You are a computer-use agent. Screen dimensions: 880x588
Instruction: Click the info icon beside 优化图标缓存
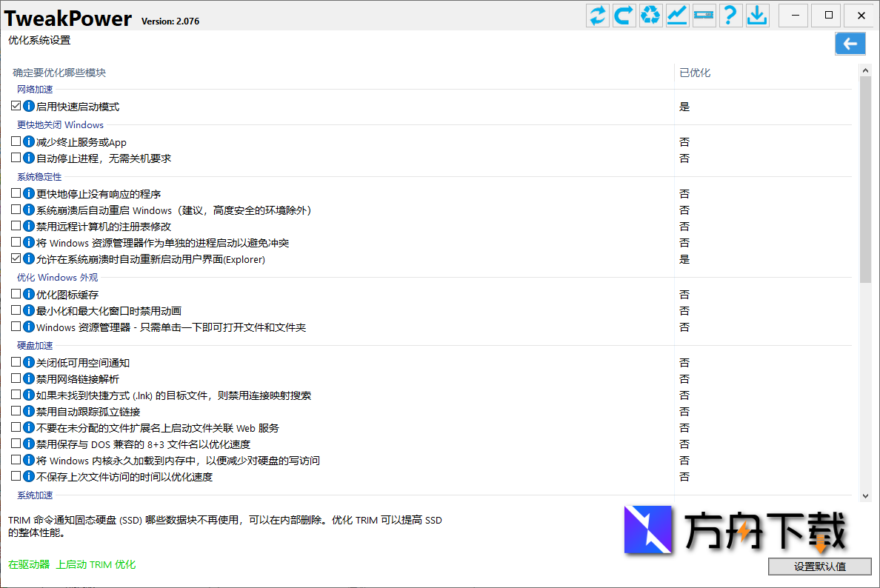click(x=27, y=294)
